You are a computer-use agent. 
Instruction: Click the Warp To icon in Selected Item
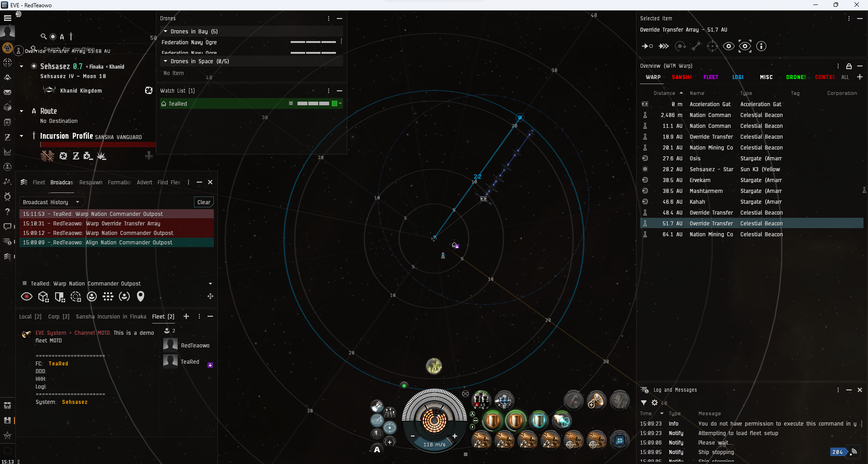pos(664,46)
